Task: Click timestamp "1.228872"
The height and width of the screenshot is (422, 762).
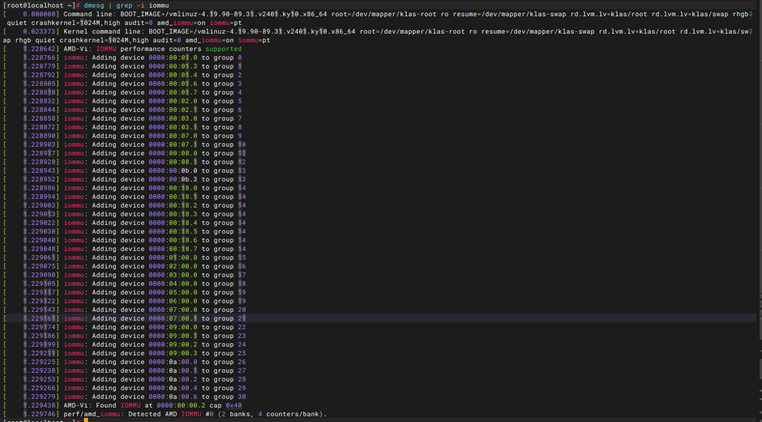Action: (40, 127)
